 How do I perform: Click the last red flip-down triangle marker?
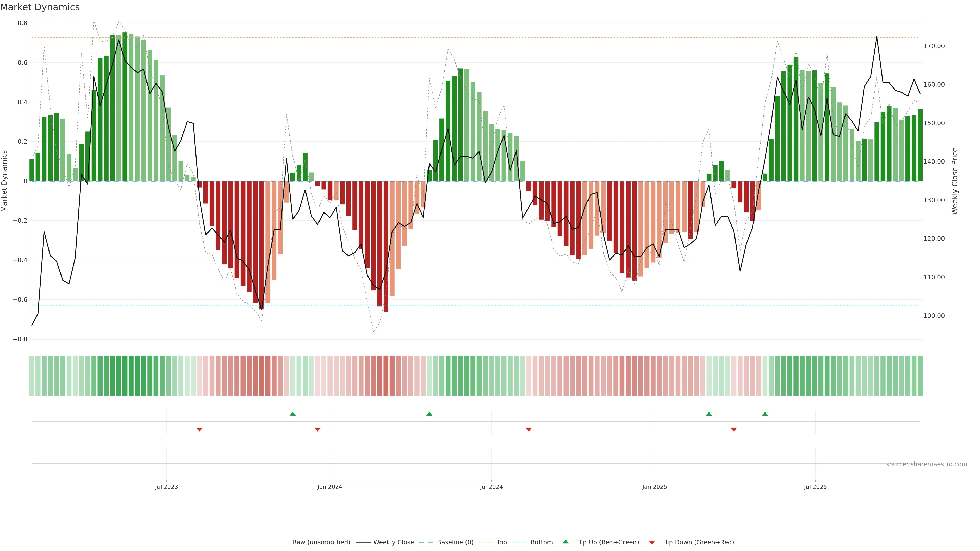(x=734, y=429)
